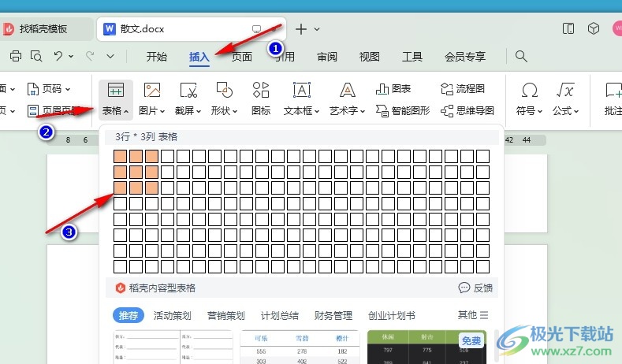622x364 pixels.
Task: Click the Word Art (艺术字) icon
Action: click(x=347, y=91)
